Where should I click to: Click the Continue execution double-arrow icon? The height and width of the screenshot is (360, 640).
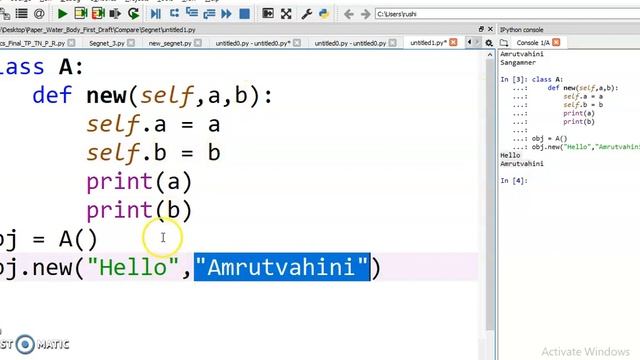point(226,14)
